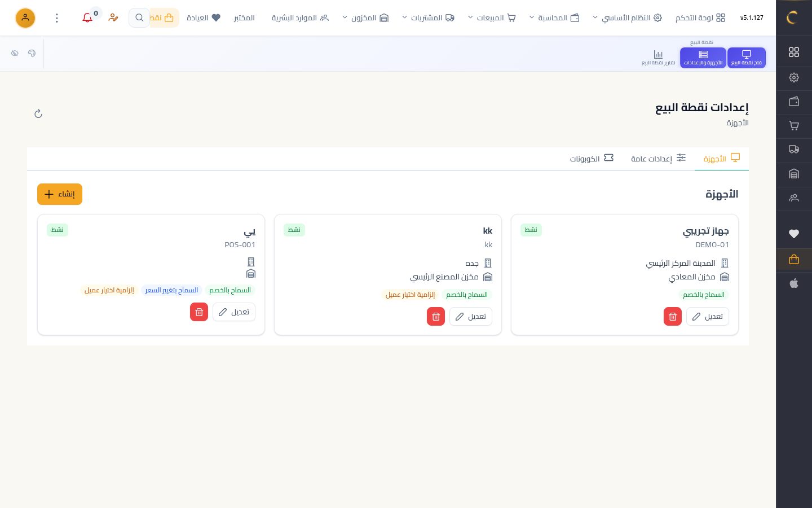The width and height of the screenshot is (812, 508).
Task: Click تعديل on the جهاز تجريبي card
Action: (708, 317)
